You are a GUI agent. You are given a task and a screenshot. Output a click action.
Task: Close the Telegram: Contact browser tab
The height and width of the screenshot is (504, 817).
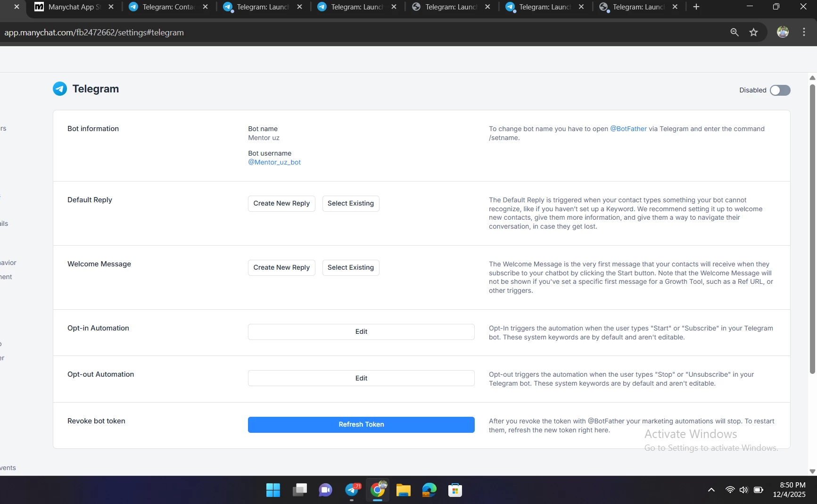[205, 7]
